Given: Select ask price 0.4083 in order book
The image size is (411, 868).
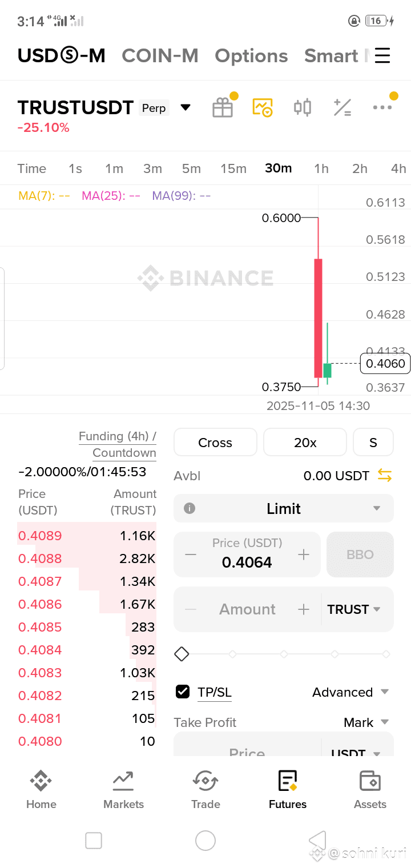Looking at the screenshot, I should [40, 673].
